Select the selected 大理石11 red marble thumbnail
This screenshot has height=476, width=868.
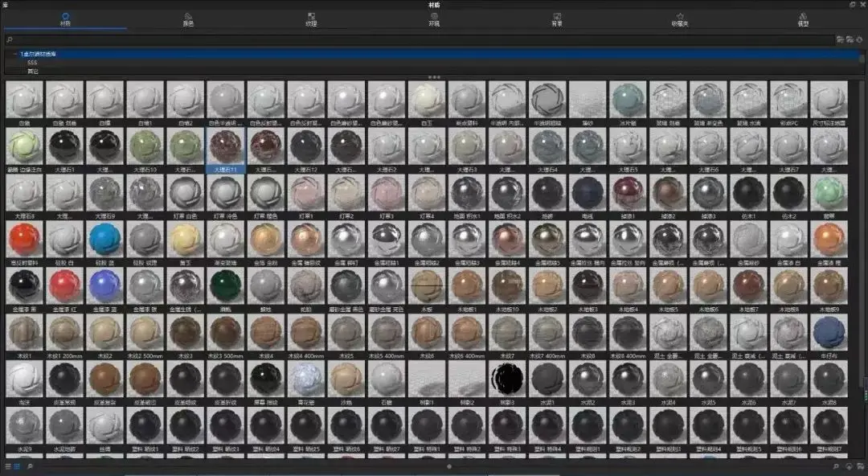[225, 149]
